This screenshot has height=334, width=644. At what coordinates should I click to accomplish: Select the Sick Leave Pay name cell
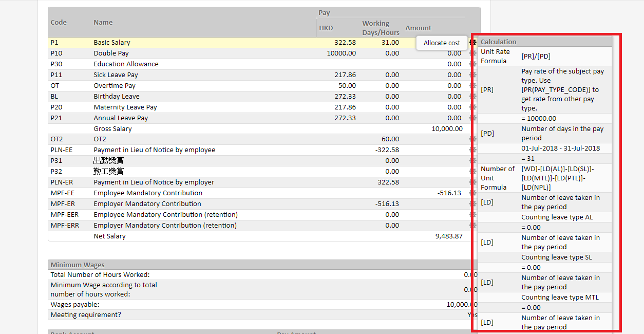(116, 75)
